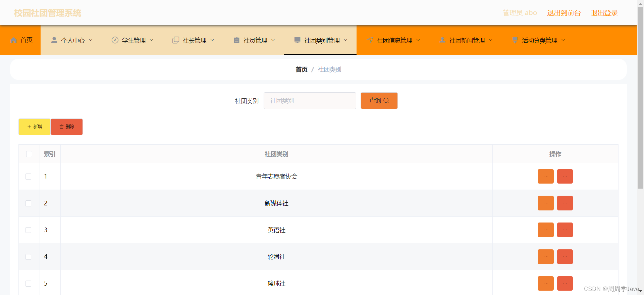Click the 操作 column header
This screenshot has width=644, height=295.
[x=555, y=154]
